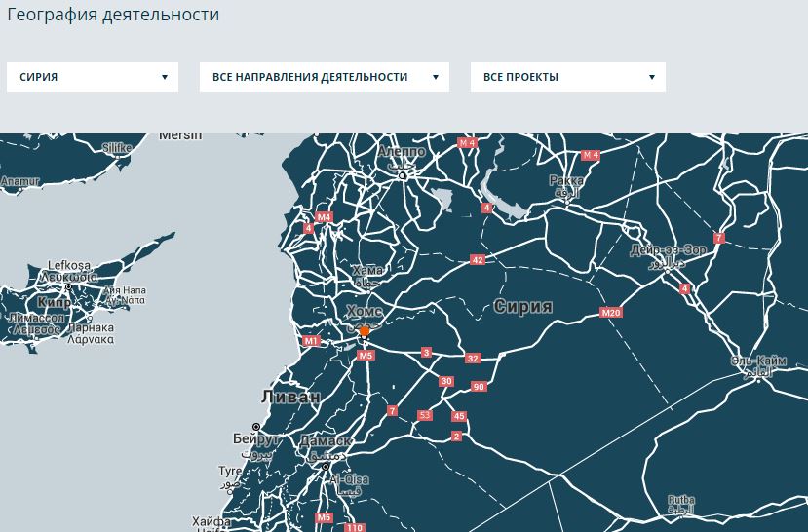The width and height of the screenshot is (808, 532).
Task: Click the Ливан country label
Action: click(x=290, y=397)
